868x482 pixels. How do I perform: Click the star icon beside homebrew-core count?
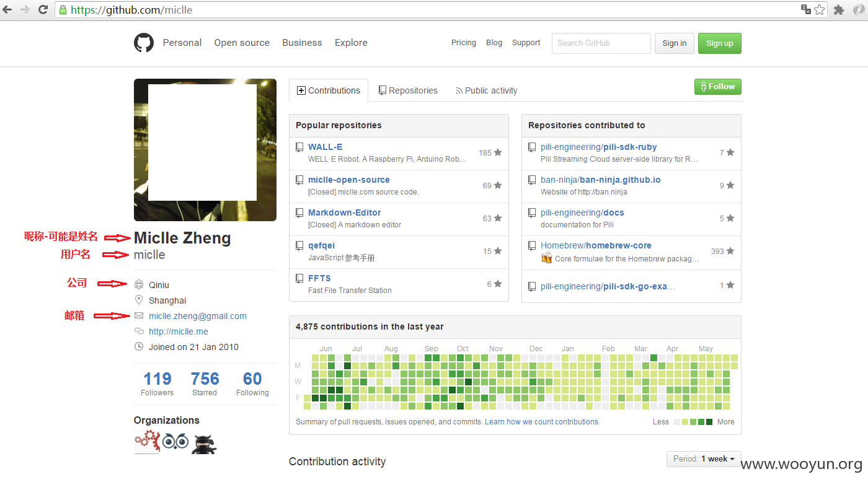pos(730,251)
